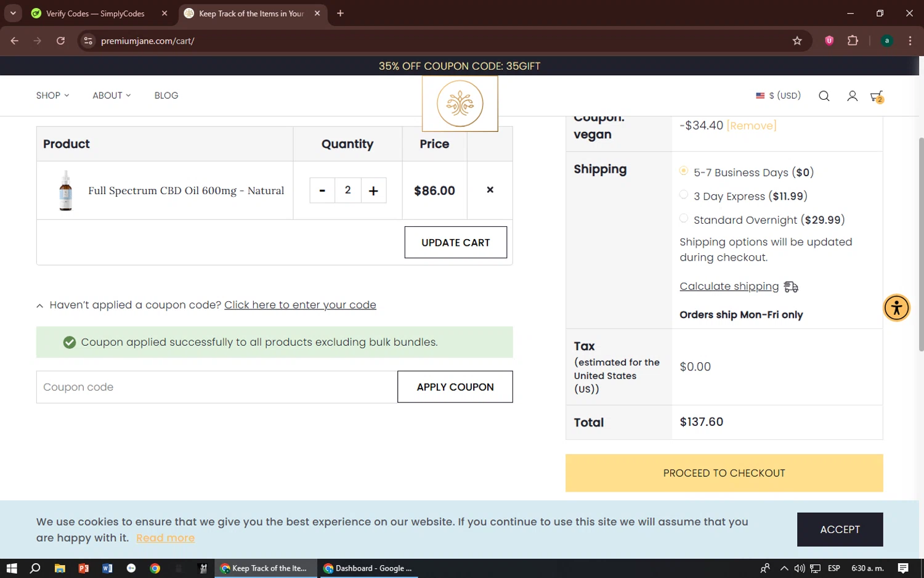This screenshot has width=924, height=578.
Task: Open Windows taskbar search
Action: coord(35,568)
